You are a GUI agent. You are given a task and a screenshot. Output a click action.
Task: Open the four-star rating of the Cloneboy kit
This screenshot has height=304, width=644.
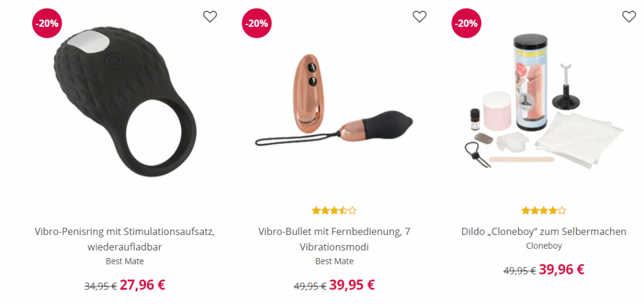tap(544, 211)
